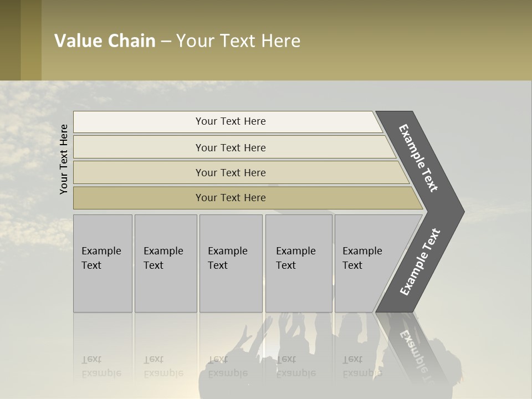The height and width of the screenshot is (399, 532).
Task: Click reflected text beneath the first gray box
Action: click(101, 366)
